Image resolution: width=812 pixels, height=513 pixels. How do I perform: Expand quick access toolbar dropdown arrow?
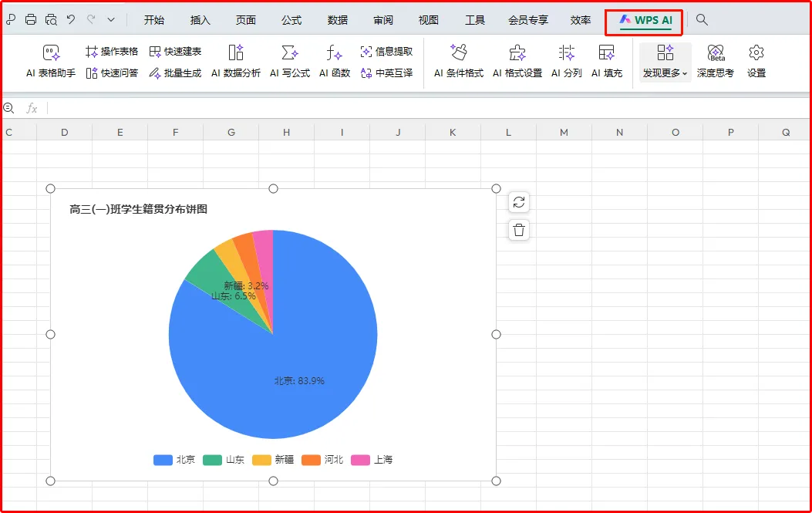point(111,20)
